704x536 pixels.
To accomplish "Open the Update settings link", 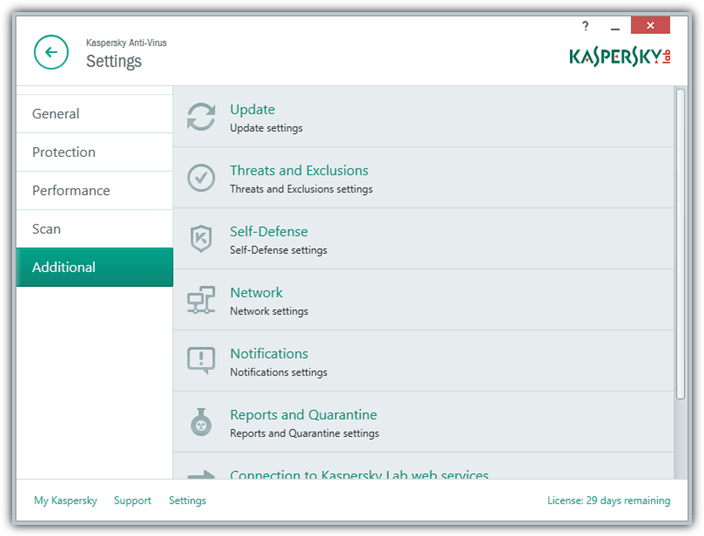I will (252, 110).
